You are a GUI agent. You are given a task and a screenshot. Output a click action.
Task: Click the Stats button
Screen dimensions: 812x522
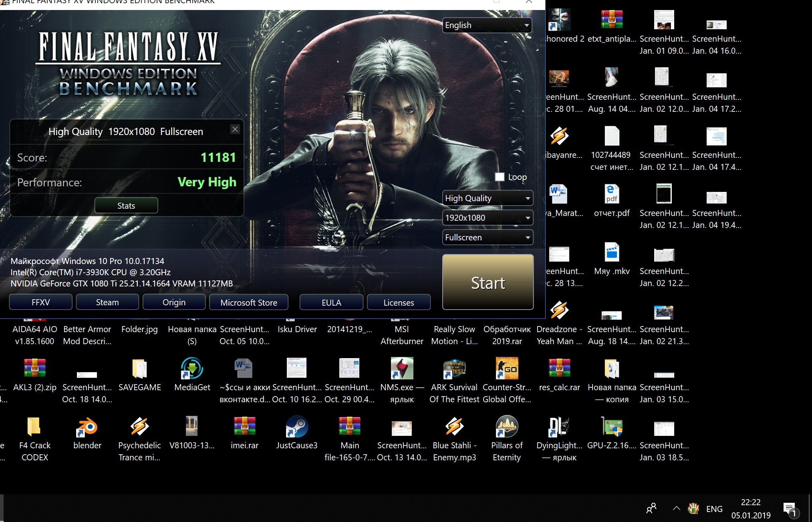pyautogui.click(x=126, y=206)
